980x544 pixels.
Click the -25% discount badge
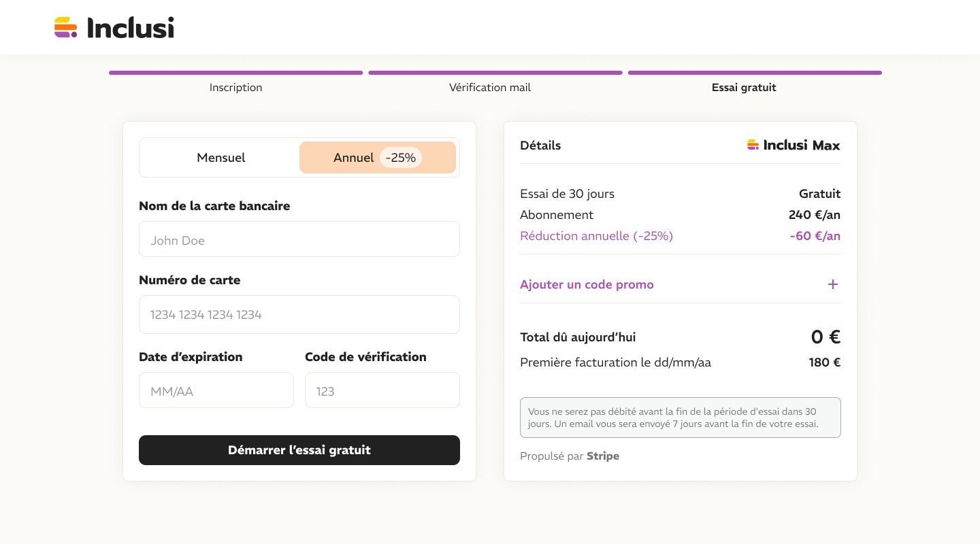(x=401, y=158)
